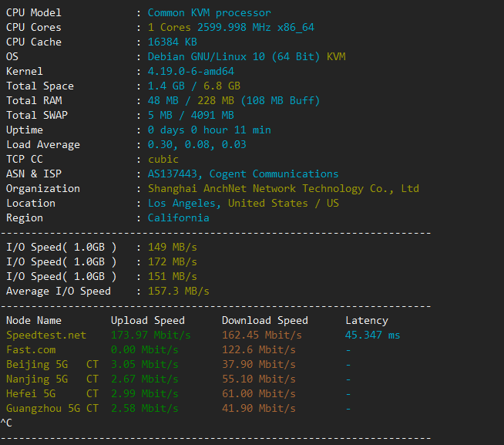Click the Fast.com node name
Image resolution: width=504 pixels, height=445 pixels.
tap(31, 350)
